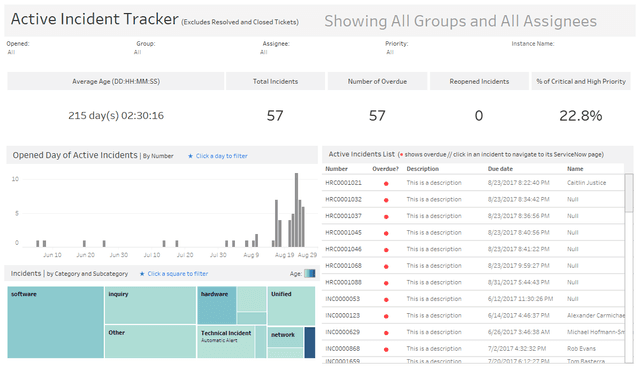Viewport: 640px width, 368px height.
Task: Open incident HRC0001032 link
Action: click(x=343, y=200)
